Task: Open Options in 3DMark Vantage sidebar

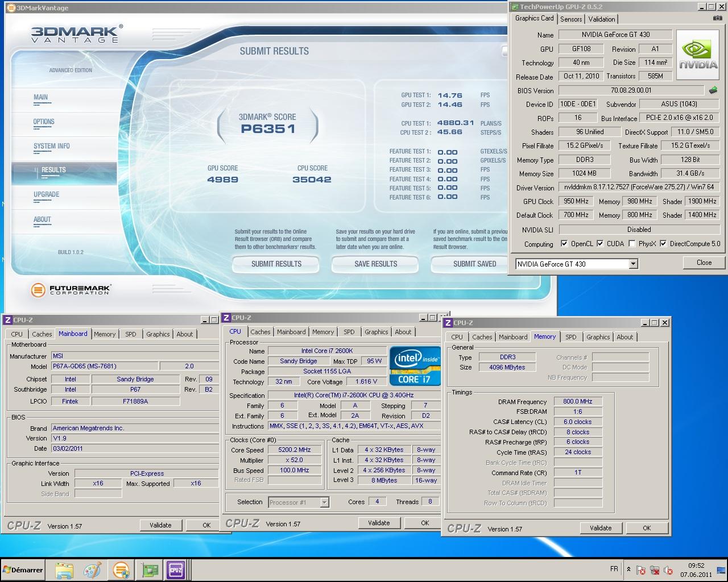Action: pyautogui.click(x=44, y=122)
